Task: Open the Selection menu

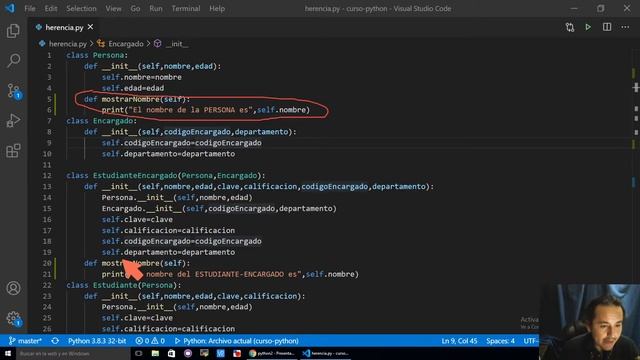Action: (81, 8)
